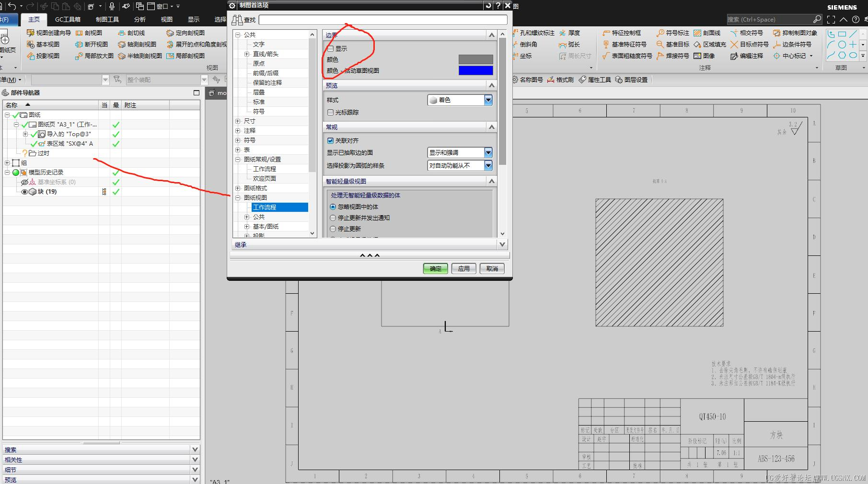Select the 局部剖视图 break-out section tool
Image resolution: width=868 pixels, height=484 pixels.
(x=185, y=56)
